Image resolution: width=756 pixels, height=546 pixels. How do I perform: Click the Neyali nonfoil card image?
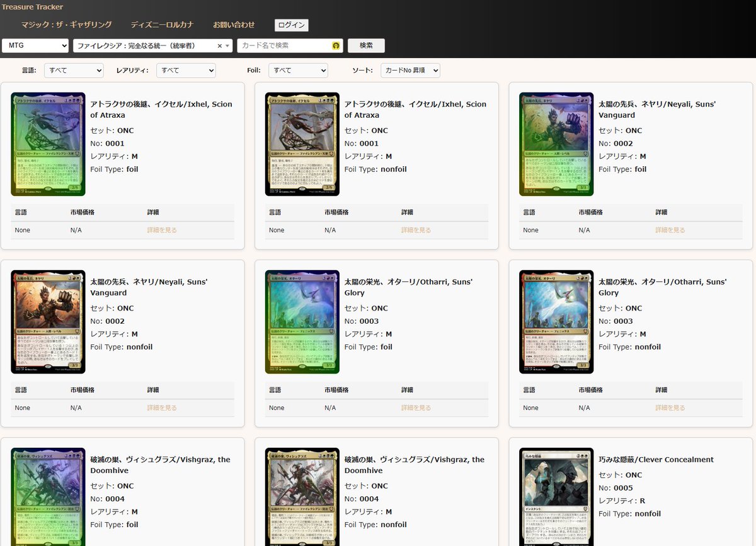point(48,322)
